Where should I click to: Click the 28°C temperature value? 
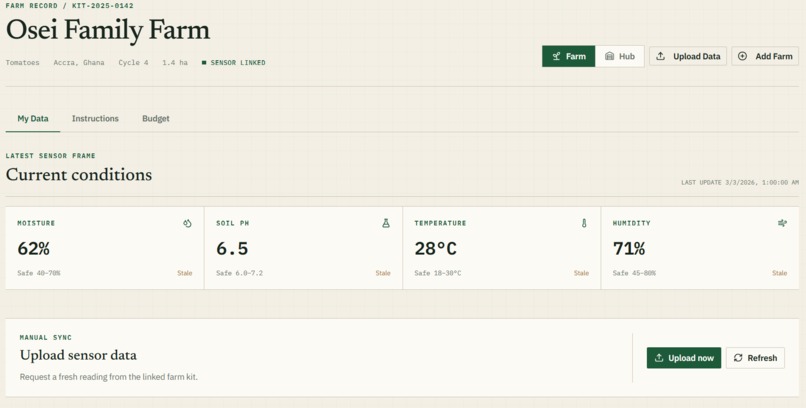coord(435,249)
